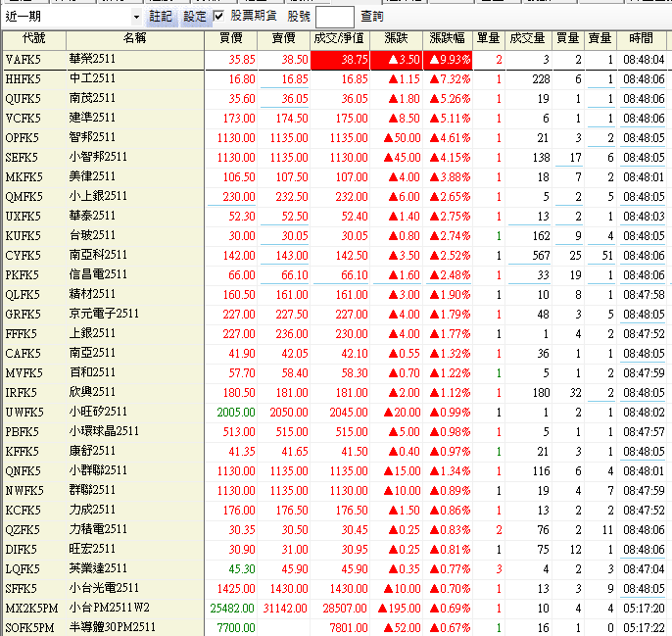This screenshot has height=636, width=672.
Task: Click the highlighted red 38.75 price cell
Action: click(341, 60)
